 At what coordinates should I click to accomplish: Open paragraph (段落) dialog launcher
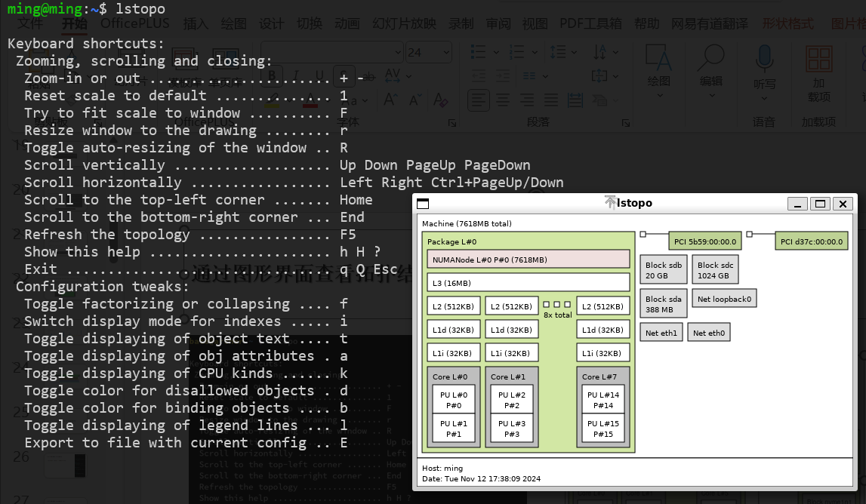point(626,122)
